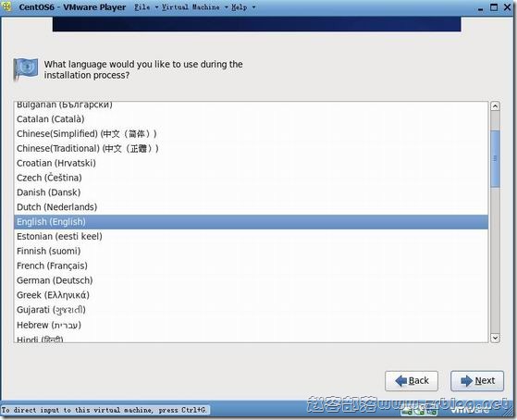Select Gujarati language

251,310
